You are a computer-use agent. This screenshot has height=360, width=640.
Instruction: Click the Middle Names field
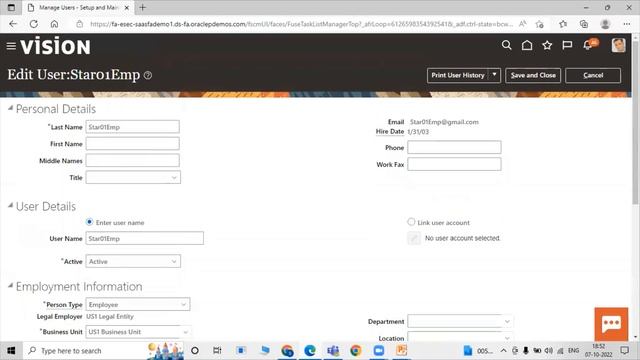tap(132, 160)
